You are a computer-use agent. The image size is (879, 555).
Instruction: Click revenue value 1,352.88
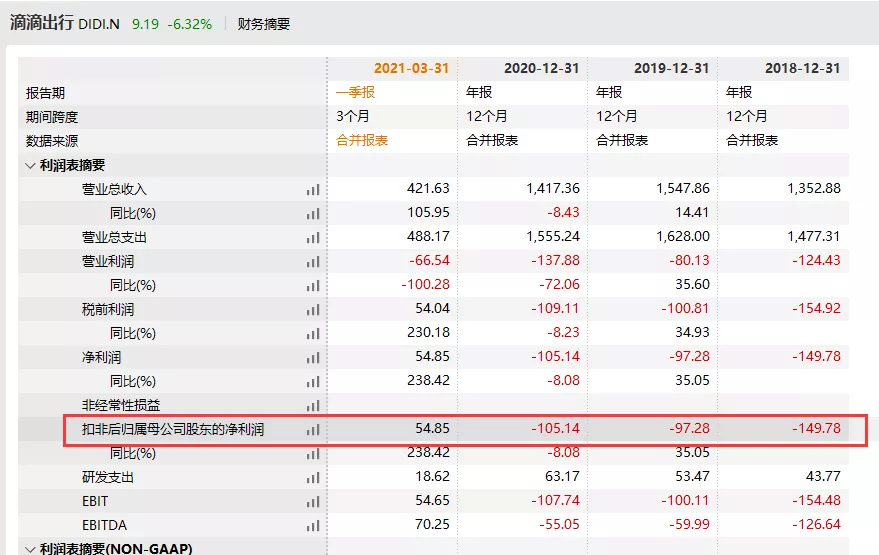click(x=814, y=188)
